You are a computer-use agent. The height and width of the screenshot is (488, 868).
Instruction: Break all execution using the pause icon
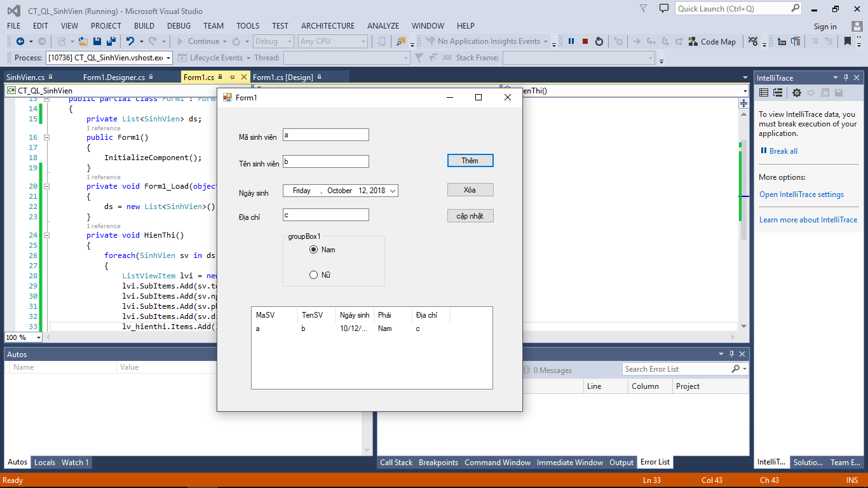point(571,41)
